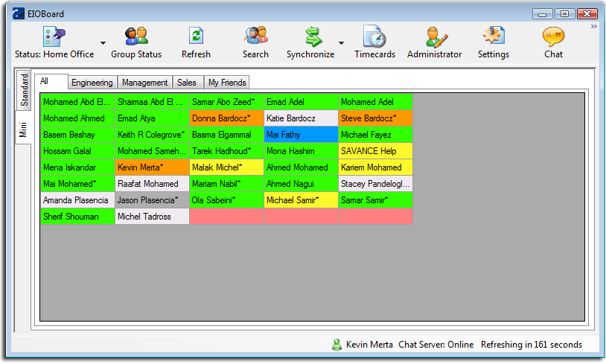Open the Administrator icon
This screenshot has width=606, height=364.
436,36
